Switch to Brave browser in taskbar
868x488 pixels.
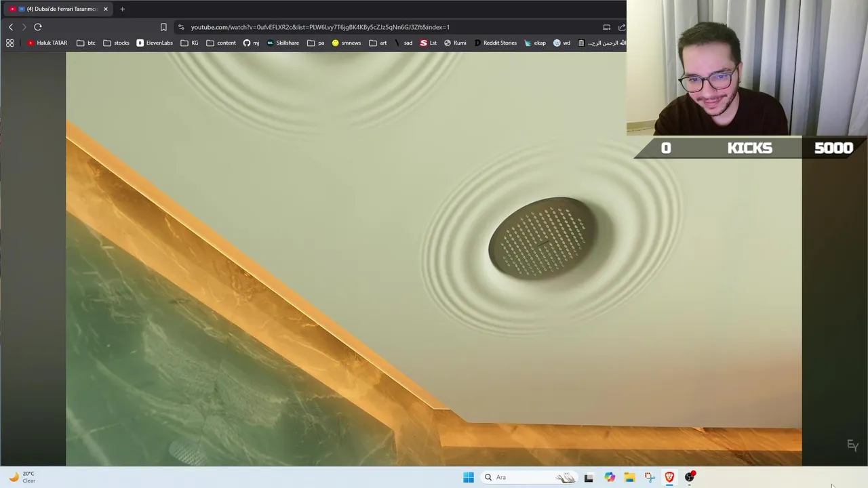point(669,477)
